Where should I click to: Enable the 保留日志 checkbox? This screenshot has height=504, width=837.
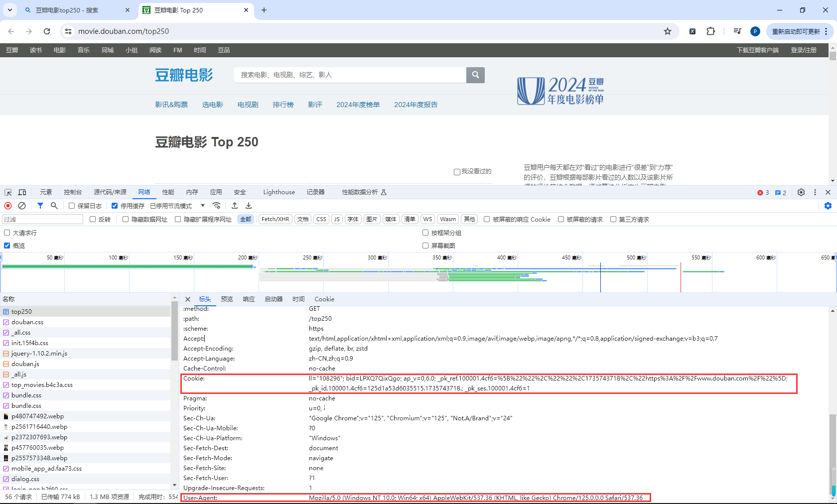pos(72,206)
